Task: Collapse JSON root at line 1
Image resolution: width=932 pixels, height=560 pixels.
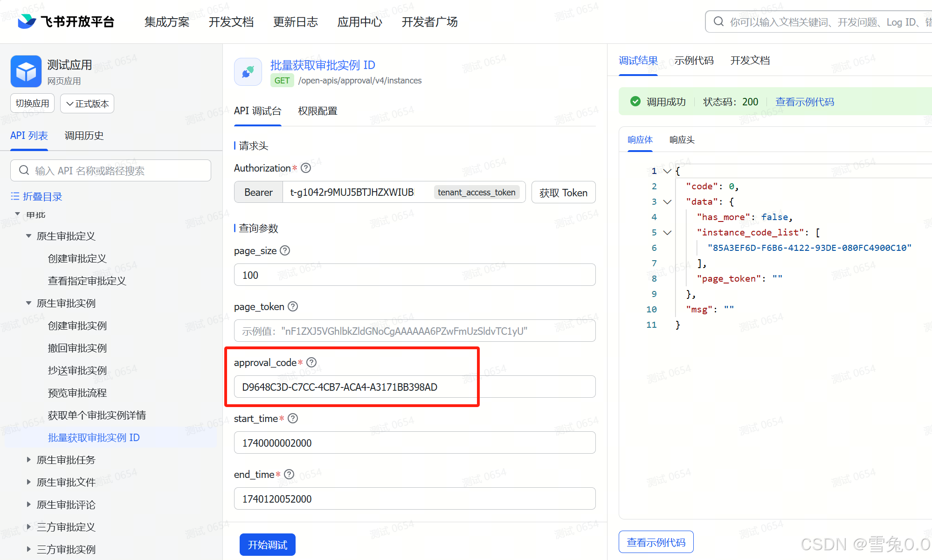Action: pos(667,171)
